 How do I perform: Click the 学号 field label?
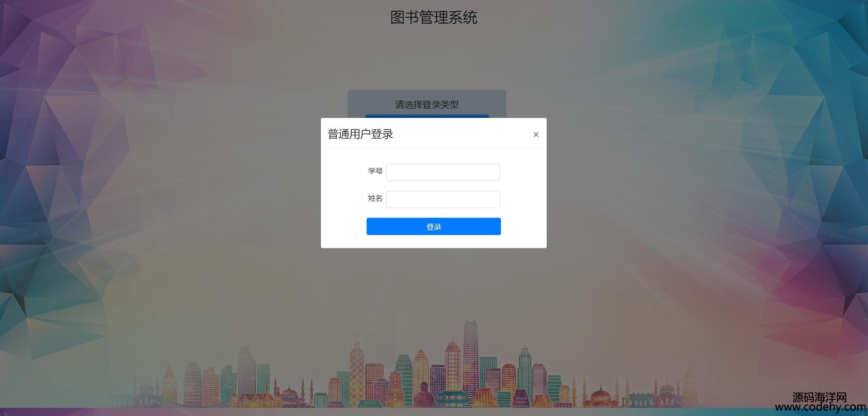(375, 171)
